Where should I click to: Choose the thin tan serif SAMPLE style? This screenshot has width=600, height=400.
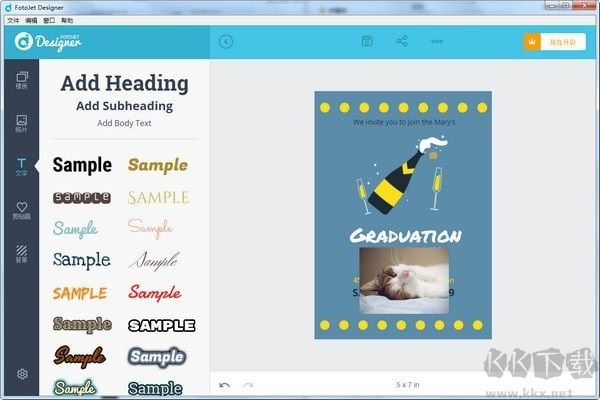point(158,198)
